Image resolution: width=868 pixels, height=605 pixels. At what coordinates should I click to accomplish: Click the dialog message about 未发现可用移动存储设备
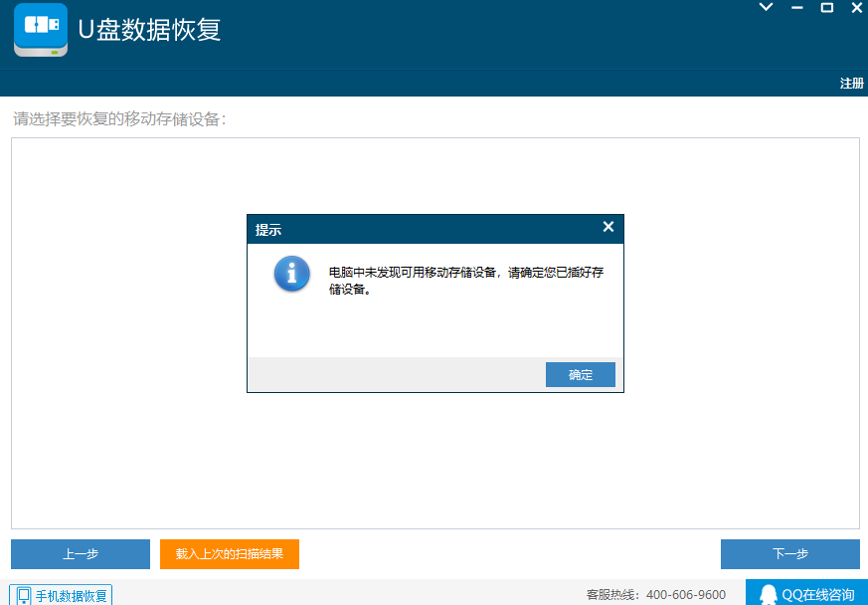466,281
